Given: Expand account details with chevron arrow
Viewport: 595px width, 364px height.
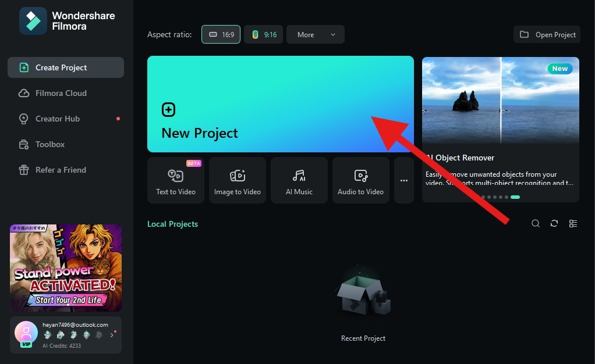Looking at the screenshot, I should (112, 335).
